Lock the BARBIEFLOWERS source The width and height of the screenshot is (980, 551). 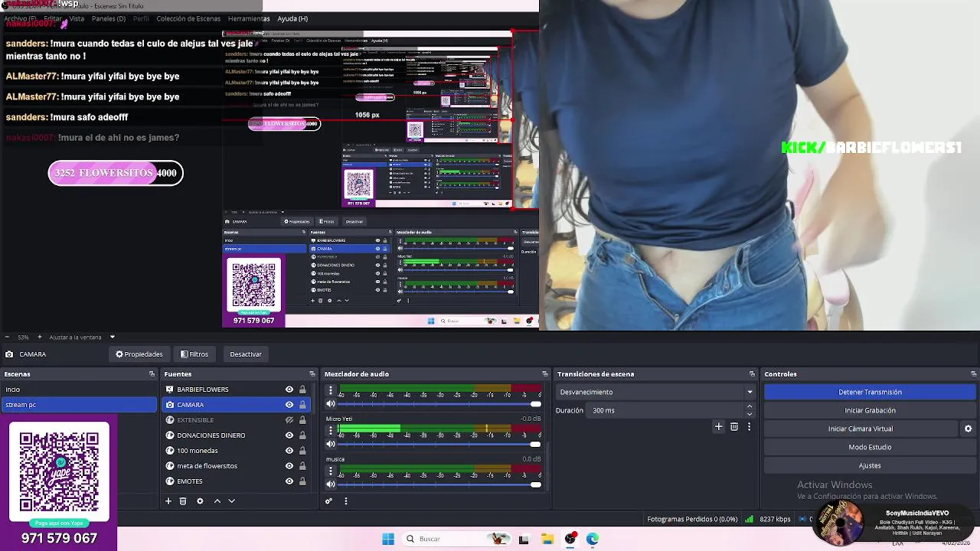click(302, 390)
